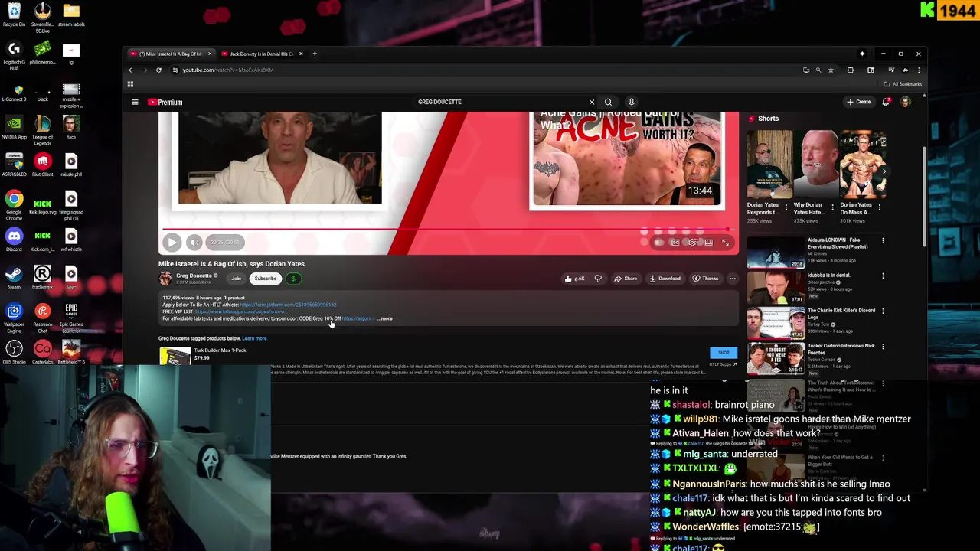Go to YouTube Premium home logo
The width and height of the screenshot is (980, 551).
click(x=165, y=102)
